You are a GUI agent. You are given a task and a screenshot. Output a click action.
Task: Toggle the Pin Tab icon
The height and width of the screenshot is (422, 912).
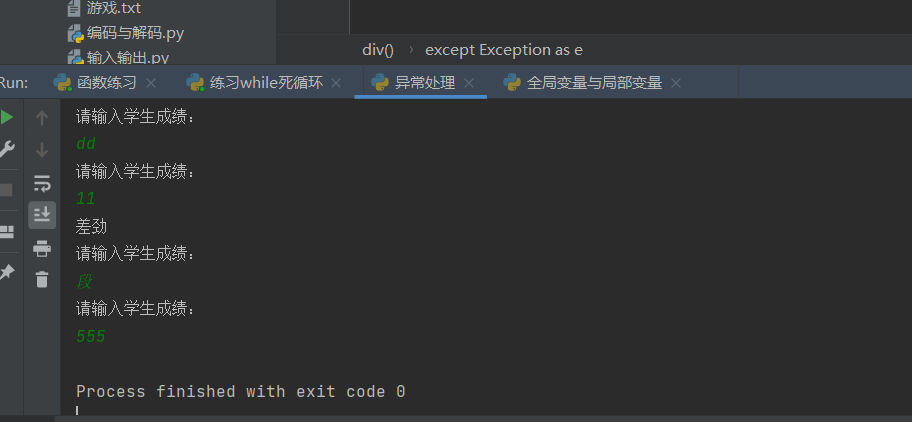[x=6, y=271]
